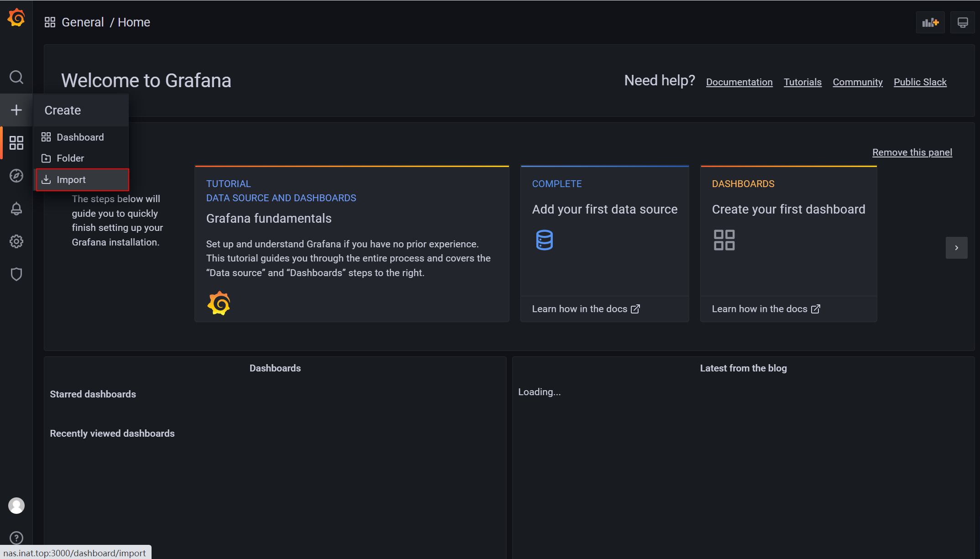Click the next arrow chevron on setup cards
The height and width of the screenshot is (559, 980).
coord(957,248)
